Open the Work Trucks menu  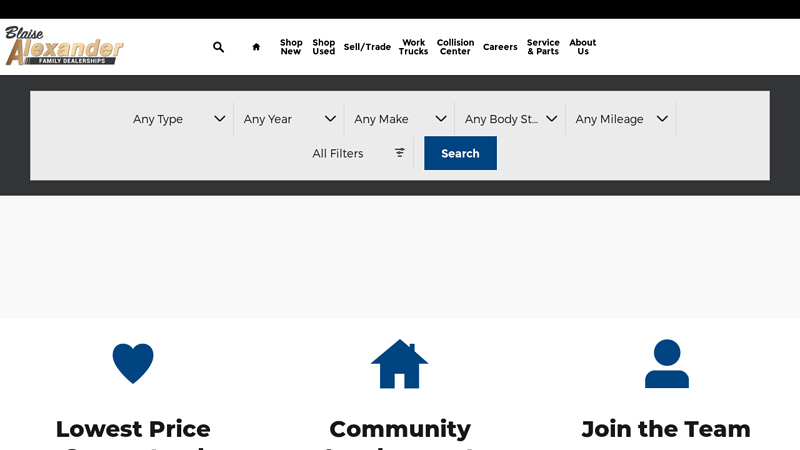pos(413,47)
